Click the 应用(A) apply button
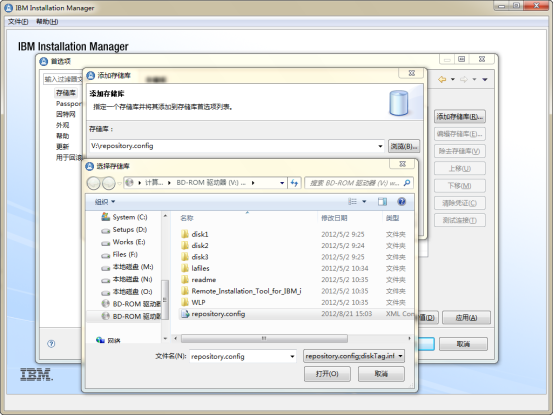This screenshot has width=553, height=415. tap(466, 318)
